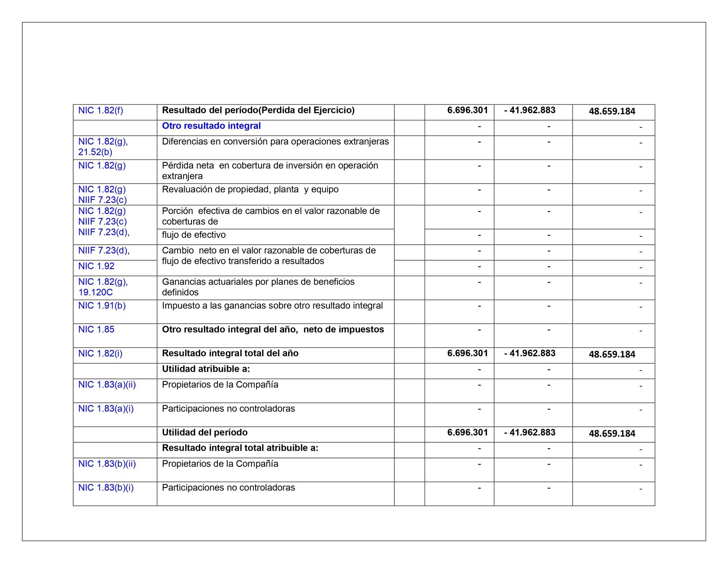
Task: Click 'Impuesto a las ganancias sobre otro resultado integral'
Action: [x=272, y=306]
